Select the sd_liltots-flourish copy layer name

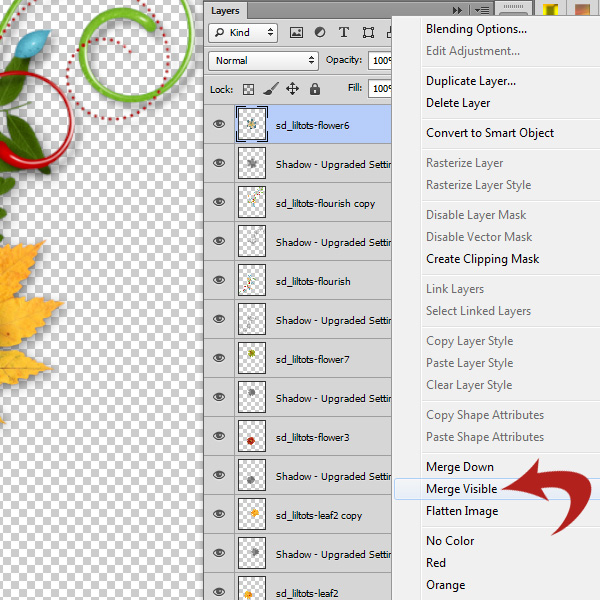point(325,204)
